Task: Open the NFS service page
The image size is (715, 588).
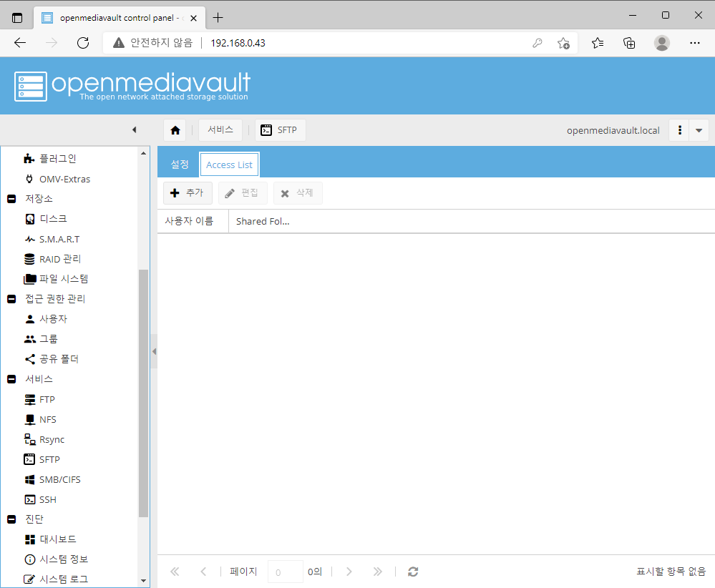Action: 39,419
